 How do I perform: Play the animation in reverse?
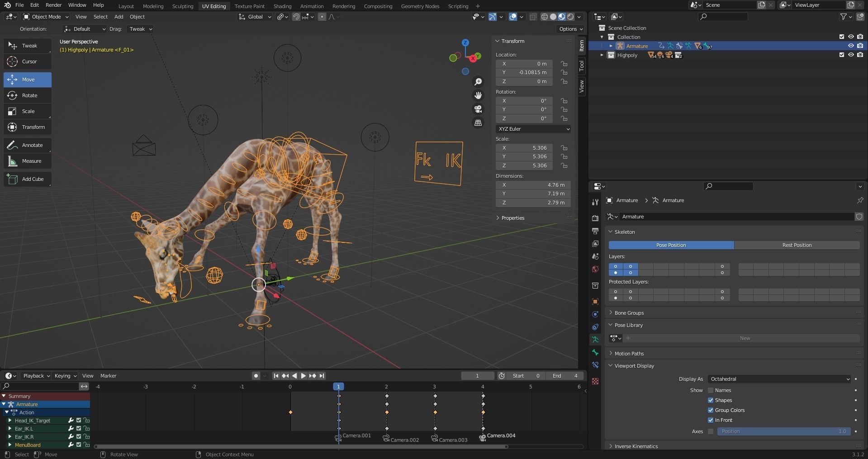(294, 376)
